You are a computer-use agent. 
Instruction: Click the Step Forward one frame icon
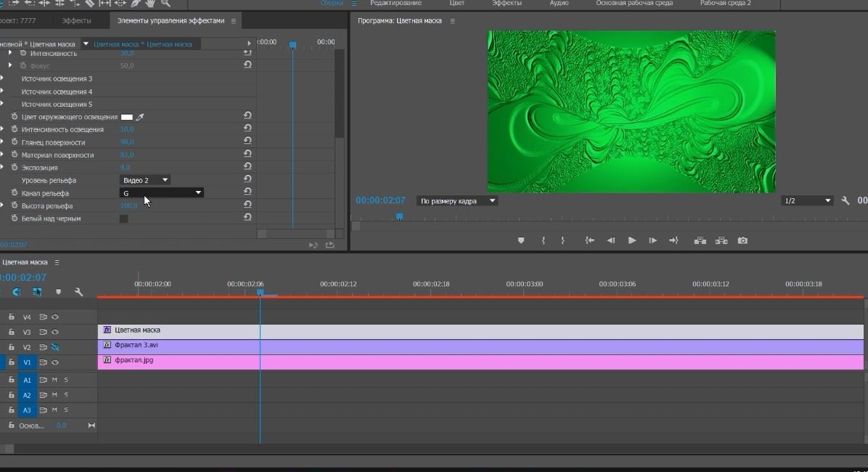coord(652,240)
